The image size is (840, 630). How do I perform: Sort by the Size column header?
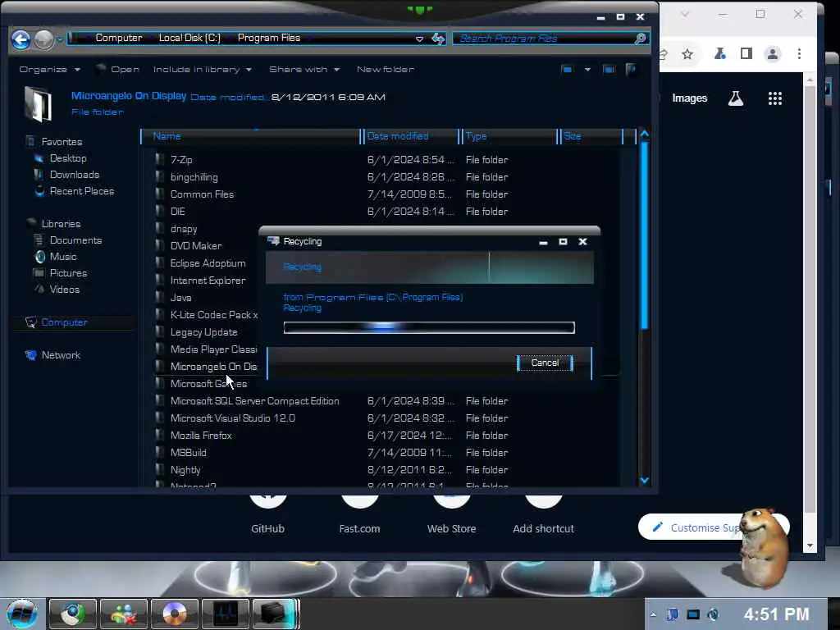591,136
